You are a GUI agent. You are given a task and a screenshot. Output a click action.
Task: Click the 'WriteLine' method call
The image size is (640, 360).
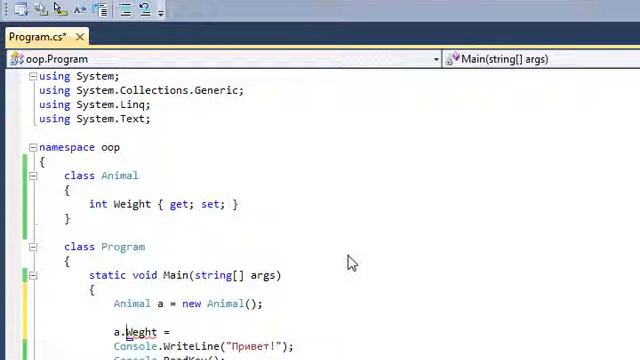[x=191, y=346]
